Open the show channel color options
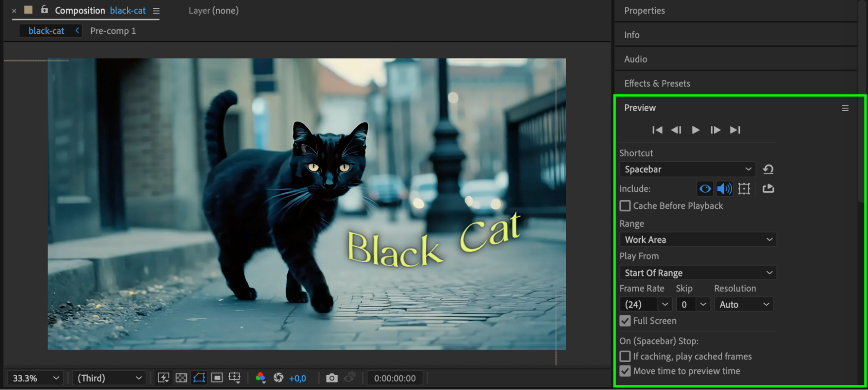 click(261, 378)
